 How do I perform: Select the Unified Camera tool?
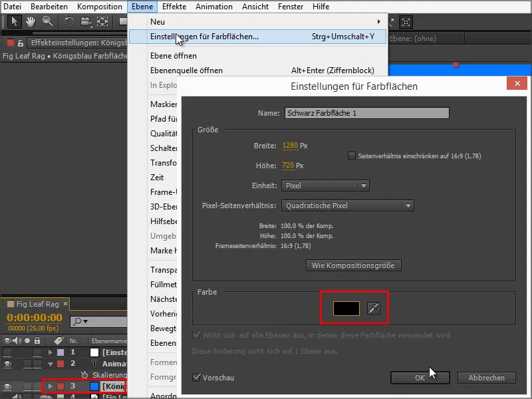[86, 22]
